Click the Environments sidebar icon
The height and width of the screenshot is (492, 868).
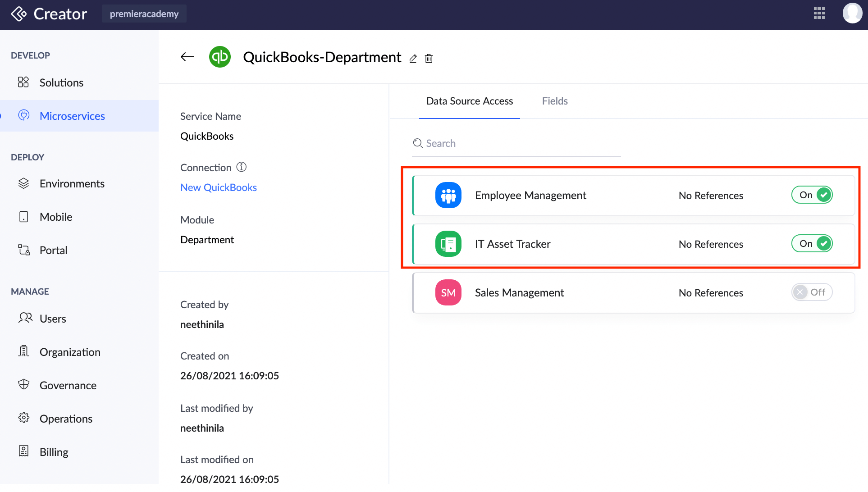point(23,183)
